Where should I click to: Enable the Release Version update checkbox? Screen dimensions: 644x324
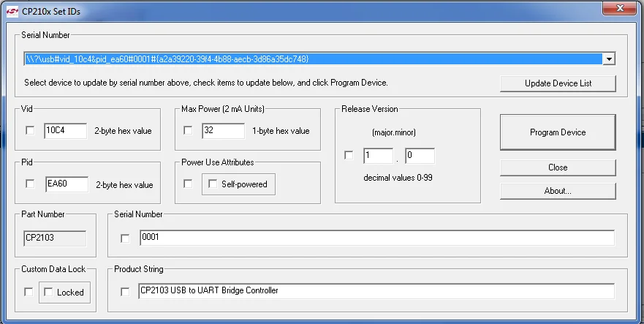point(349,156)
